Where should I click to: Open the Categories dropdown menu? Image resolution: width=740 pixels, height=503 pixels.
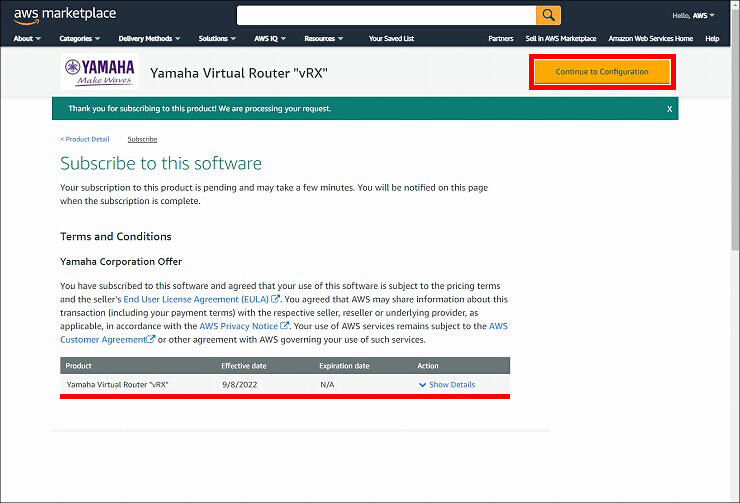(x=80, y=39)
